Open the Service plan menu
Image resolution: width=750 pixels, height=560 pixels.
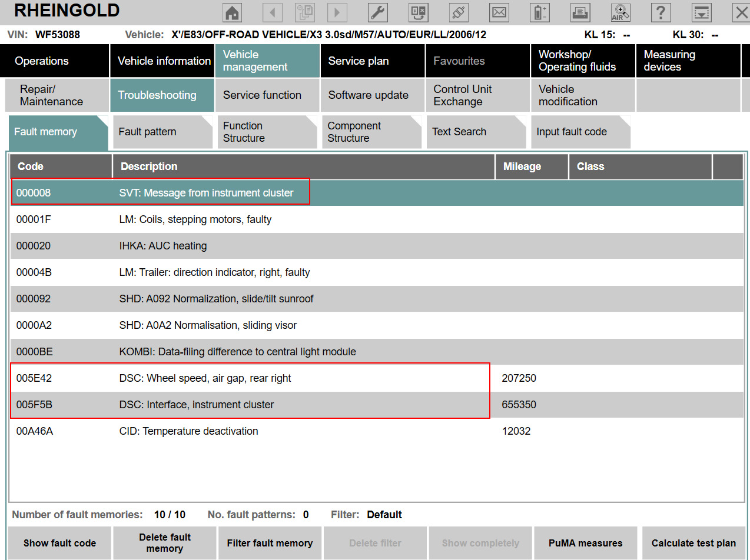373,61
